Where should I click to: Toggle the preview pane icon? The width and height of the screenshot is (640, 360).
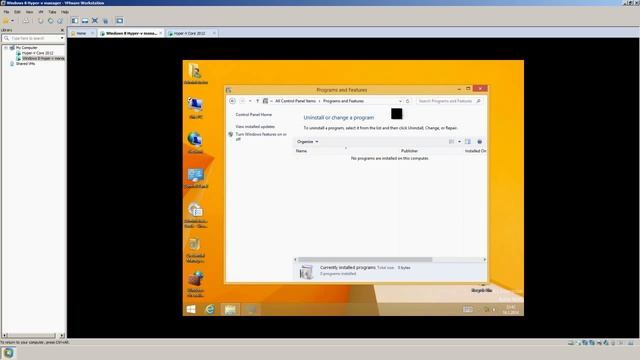468,142
